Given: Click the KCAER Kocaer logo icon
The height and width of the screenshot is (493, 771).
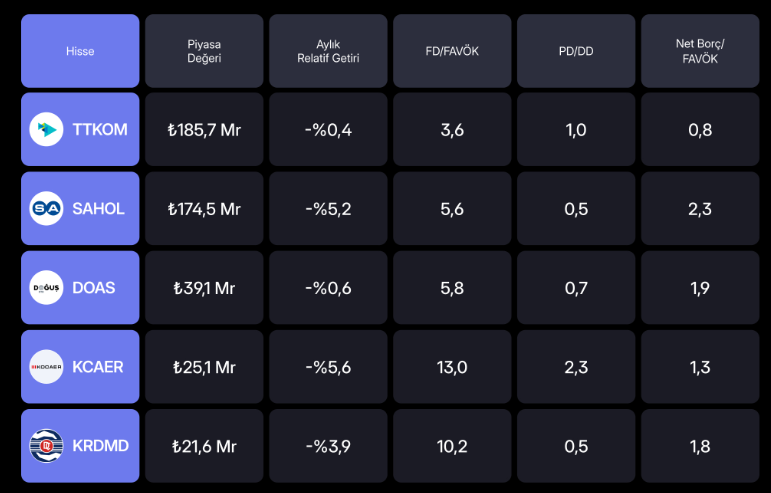Looking at the screenshot, I should [x=46, y=367].
